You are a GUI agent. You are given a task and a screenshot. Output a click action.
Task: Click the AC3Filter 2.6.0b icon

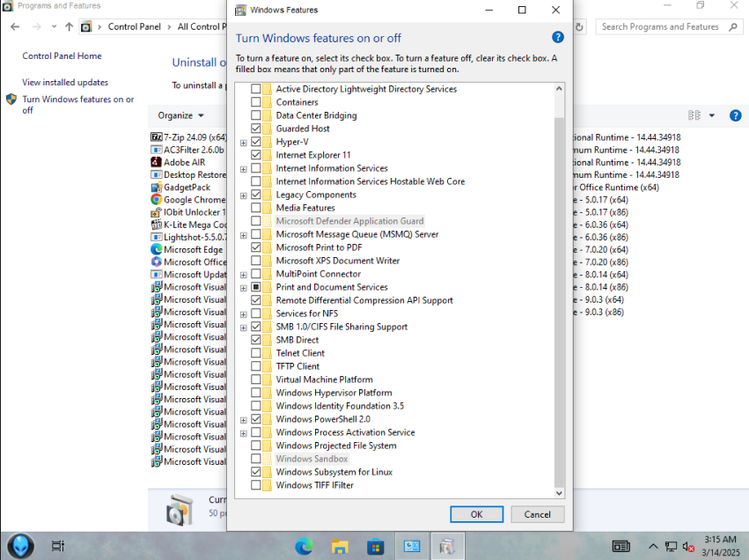[156, 150]
